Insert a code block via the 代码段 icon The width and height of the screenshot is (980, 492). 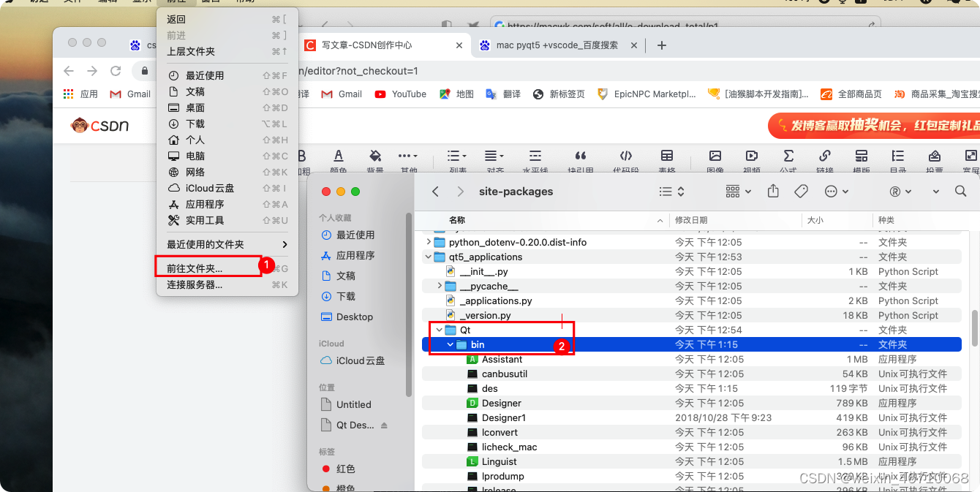click(627, 157)
